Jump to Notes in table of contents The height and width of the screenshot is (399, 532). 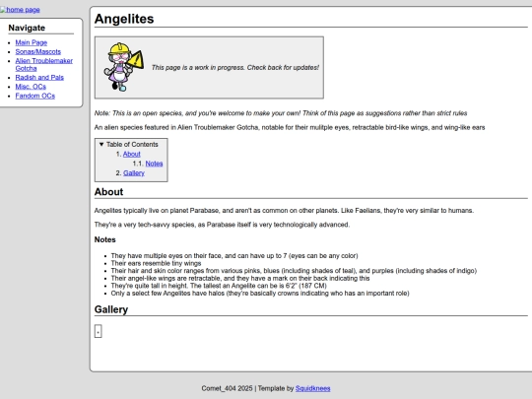click(154, 164)
